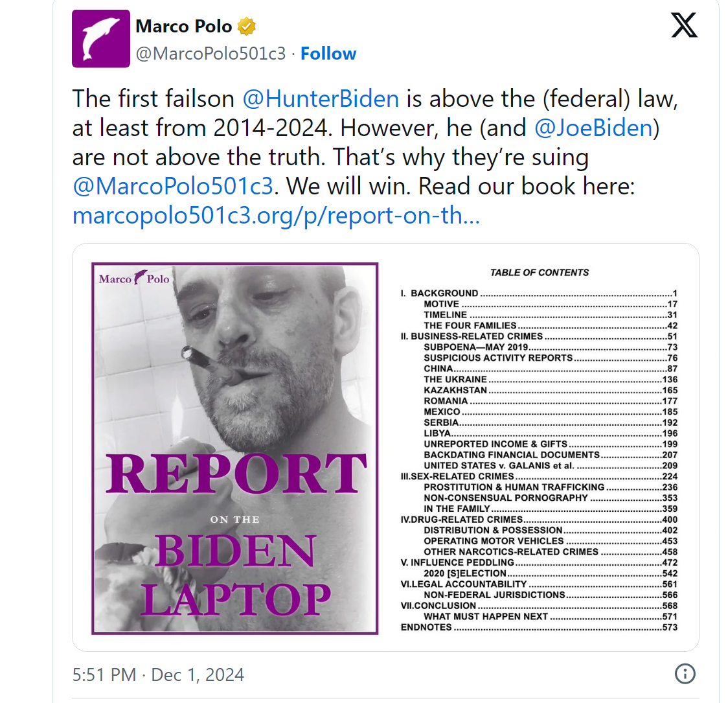Click the Marco Polo logo on book cover
The width and height of the screenshot is (728, 703).
click(x=134, y=279)
